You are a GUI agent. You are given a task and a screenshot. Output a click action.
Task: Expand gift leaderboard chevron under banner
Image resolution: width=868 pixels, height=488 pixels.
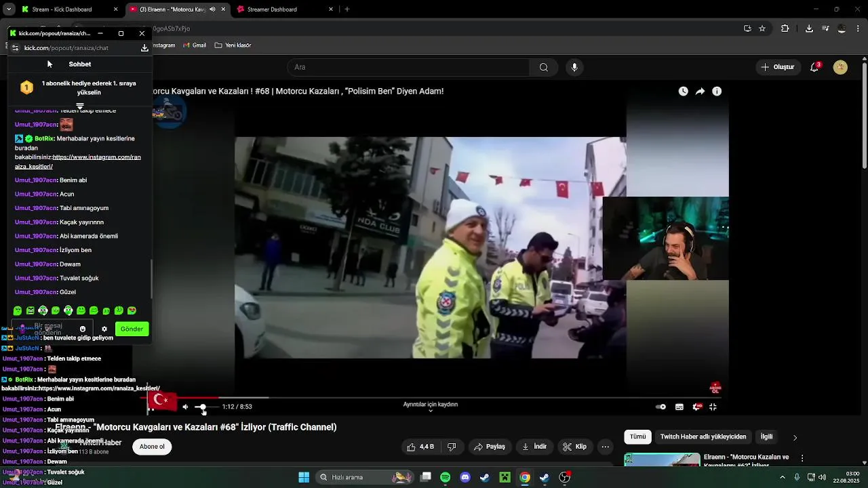80,106
